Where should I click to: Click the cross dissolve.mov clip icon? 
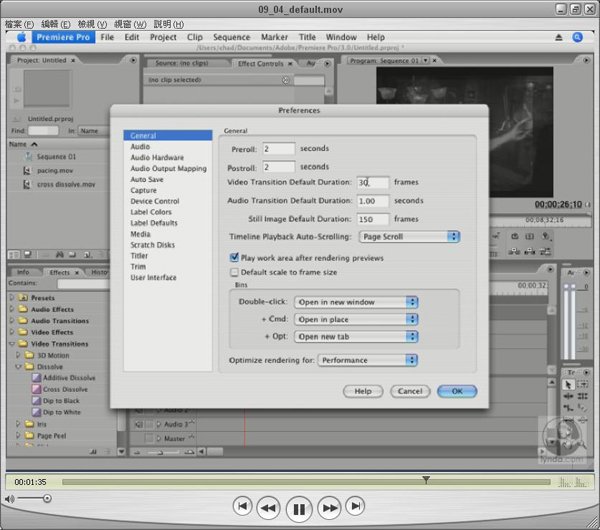[x=27, y=184]
